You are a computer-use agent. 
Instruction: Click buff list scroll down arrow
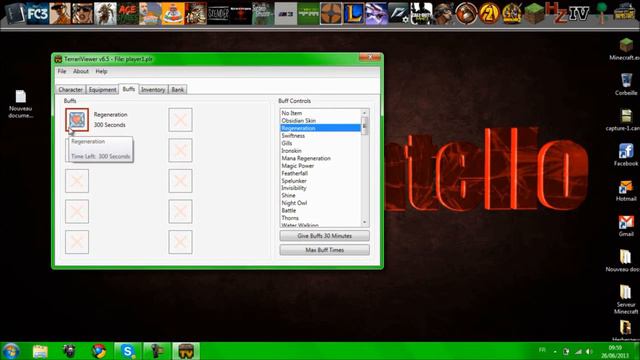(365, 222)
